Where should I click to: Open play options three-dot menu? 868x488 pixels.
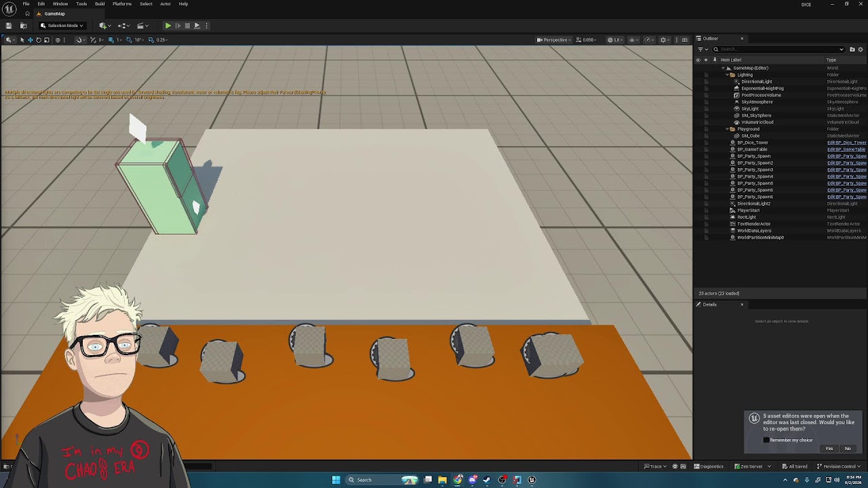(x=207, y=26)
